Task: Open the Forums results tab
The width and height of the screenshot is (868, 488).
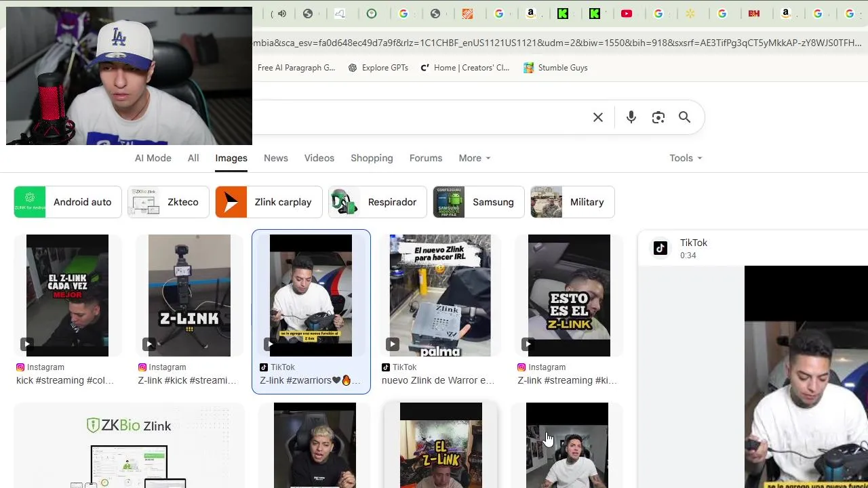Action: 426,158
